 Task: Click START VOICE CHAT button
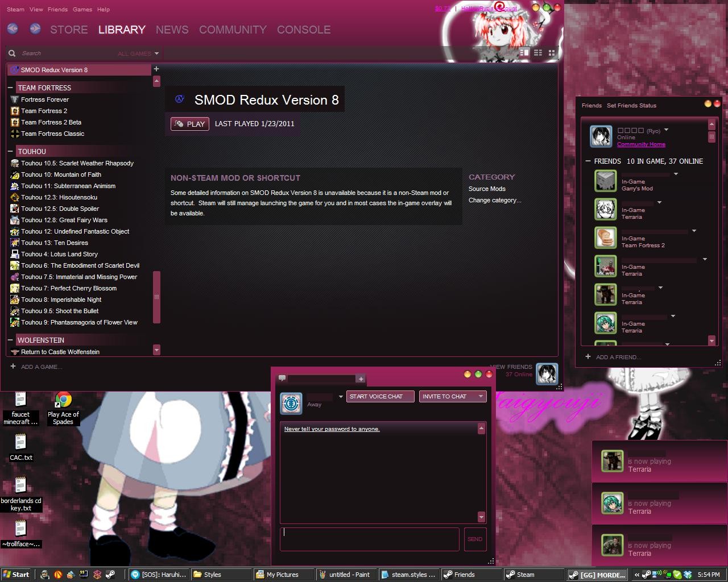(x=380, y=396)
